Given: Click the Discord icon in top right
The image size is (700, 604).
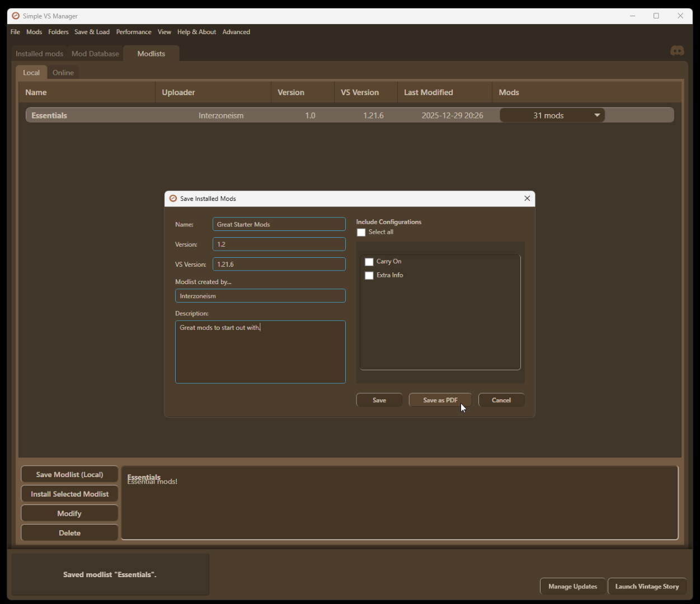Looking at the screenshot, I should coord(677,51).
